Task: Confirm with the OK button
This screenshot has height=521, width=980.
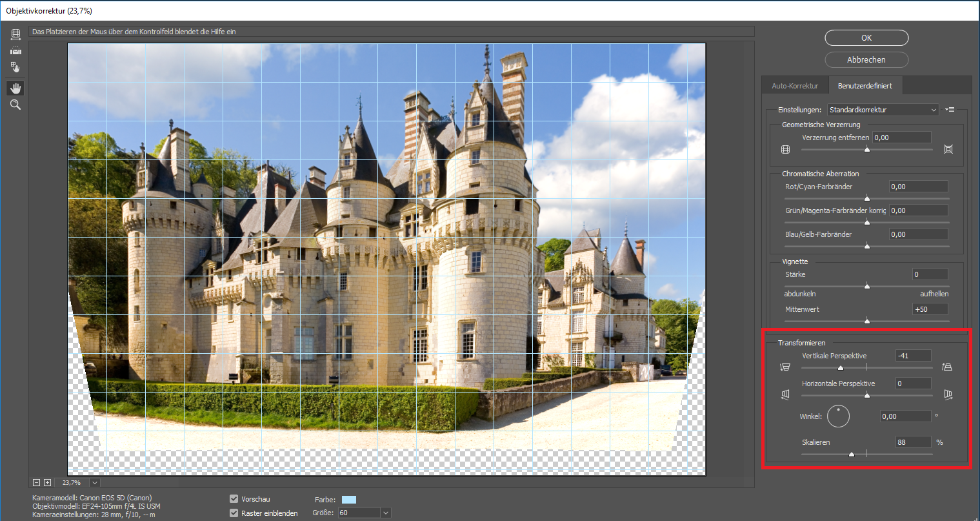Action: point(866,38)
